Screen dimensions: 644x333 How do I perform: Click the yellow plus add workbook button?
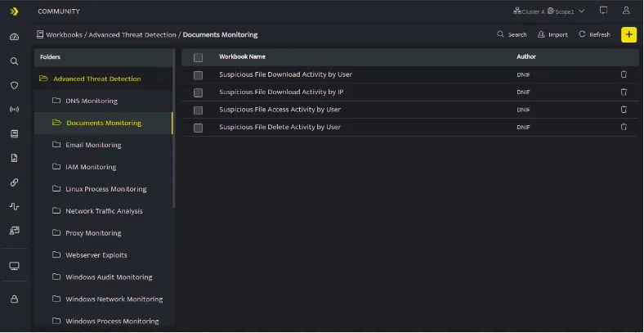(628, 34)
